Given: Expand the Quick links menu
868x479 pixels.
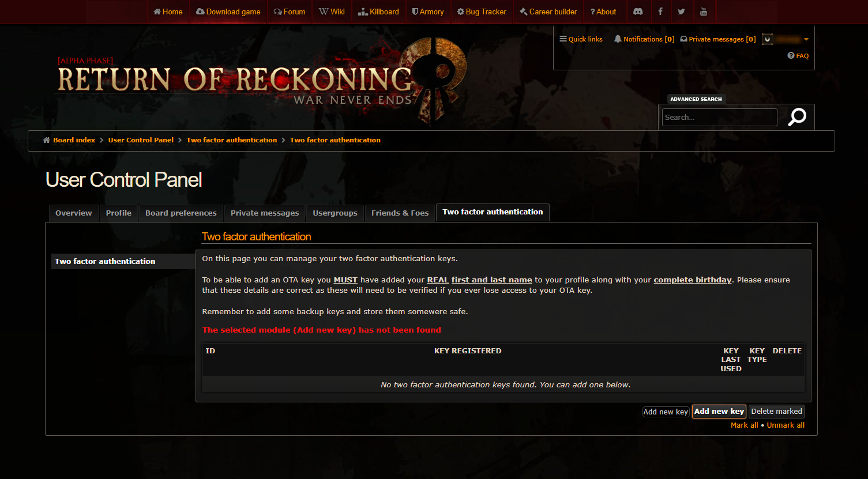Looking at the screenshot, I should pyautogui.click(x=581, y=39).
